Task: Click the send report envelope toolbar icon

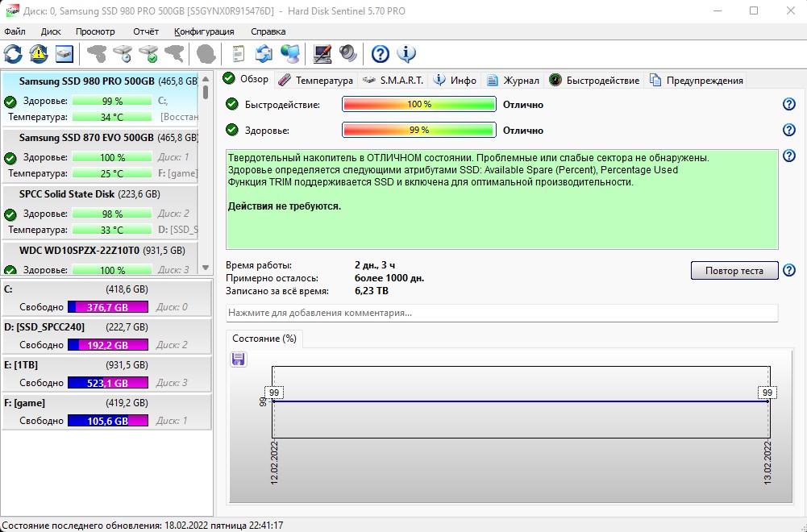Action: (264, 53)
